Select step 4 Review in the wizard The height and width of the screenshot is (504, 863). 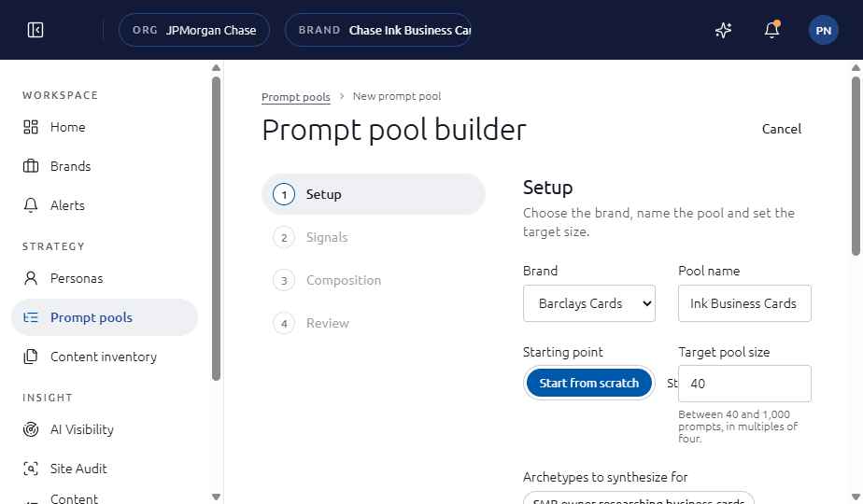pos(374,323)
